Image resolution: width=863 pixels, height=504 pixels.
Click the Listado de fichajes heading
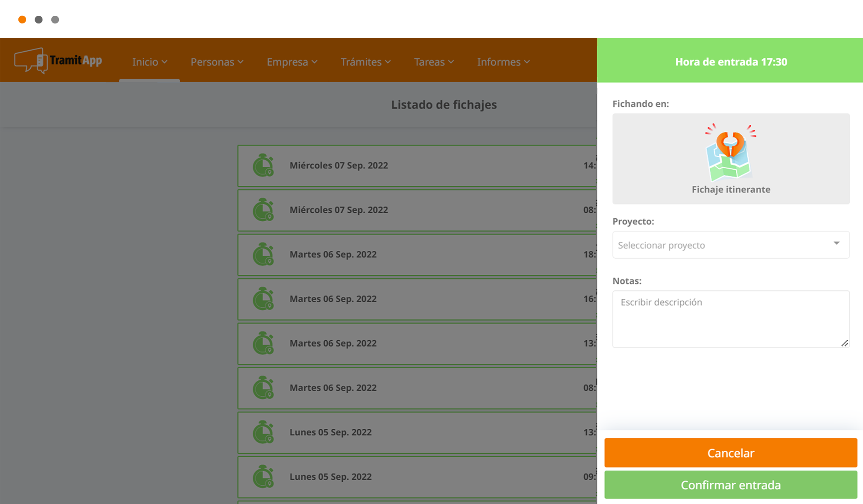(x=444, y=104)
